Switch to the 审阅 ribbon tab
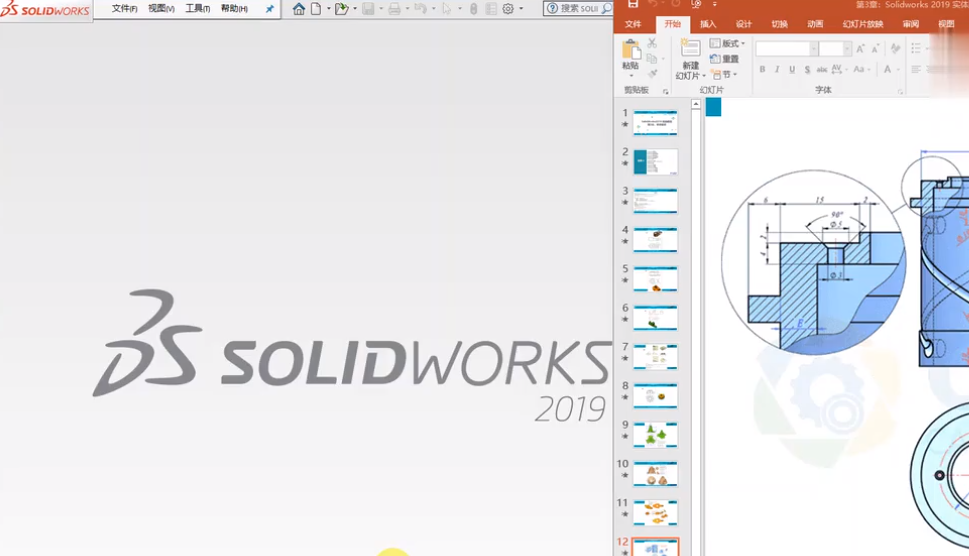The height and width of the screenshot is (556, 969). pyautogui.click(x=910, y=24)
